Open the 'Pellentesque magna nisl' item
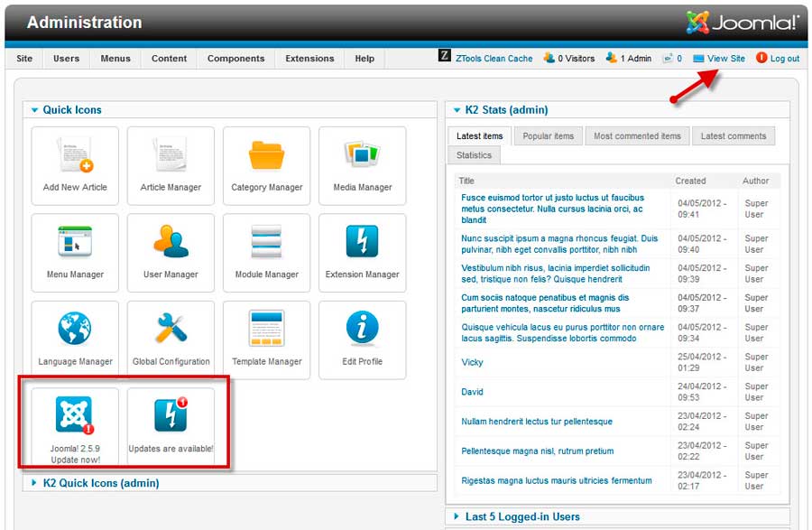Viewport: 812px width, 530px height. [x=537, y=451]
